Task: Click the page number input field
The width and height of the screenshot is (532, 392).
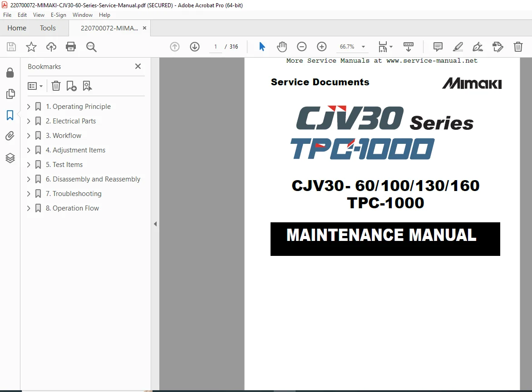Action: [x=216, y=47]
